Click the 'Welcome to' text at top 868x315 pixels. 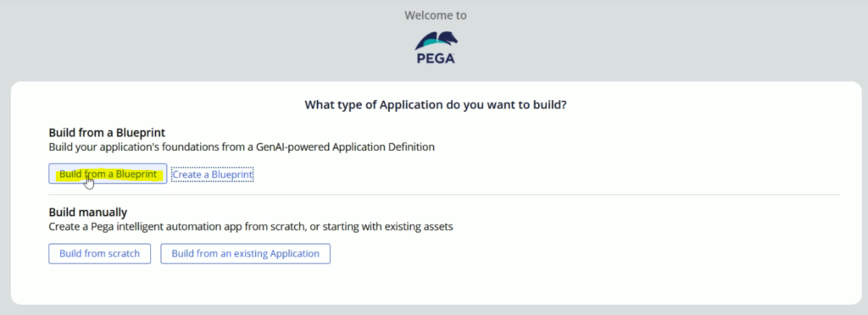436,15
